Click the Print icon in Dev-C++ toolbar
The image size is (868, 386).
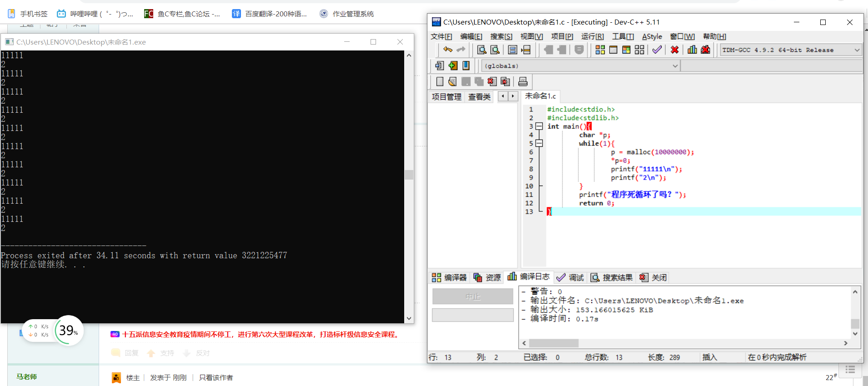(x=523, y=81)
